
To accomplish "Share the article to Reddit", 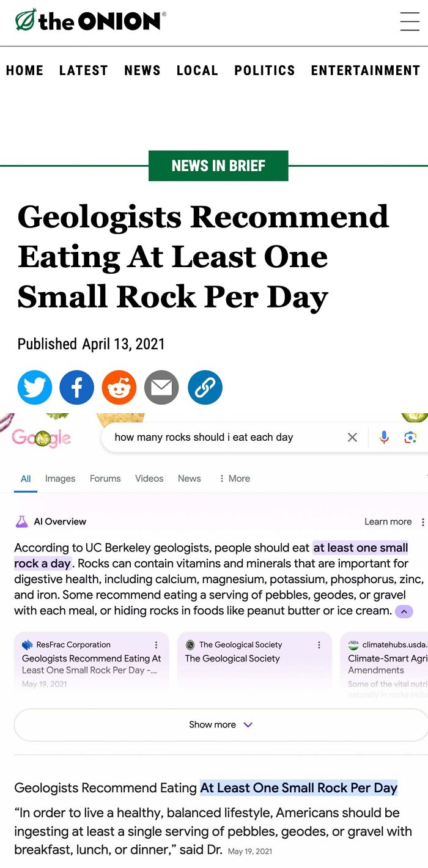I will click(x=119, y=387).
